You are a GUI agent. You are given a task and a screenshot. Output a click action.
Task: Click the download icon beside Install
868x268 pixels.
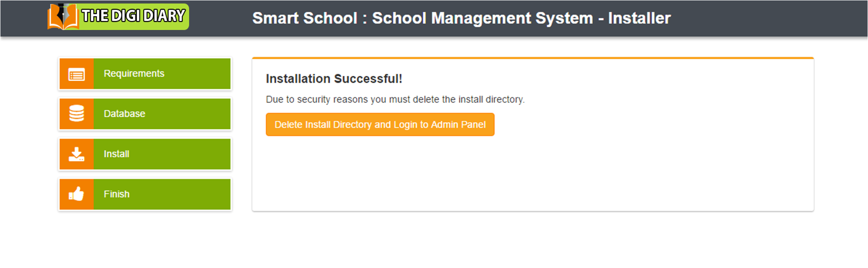click(77, 154)
